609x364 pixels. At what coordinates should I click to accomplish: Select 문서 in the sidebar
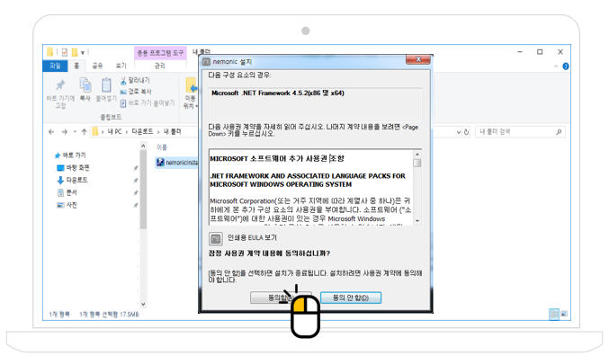pos(67,192)
